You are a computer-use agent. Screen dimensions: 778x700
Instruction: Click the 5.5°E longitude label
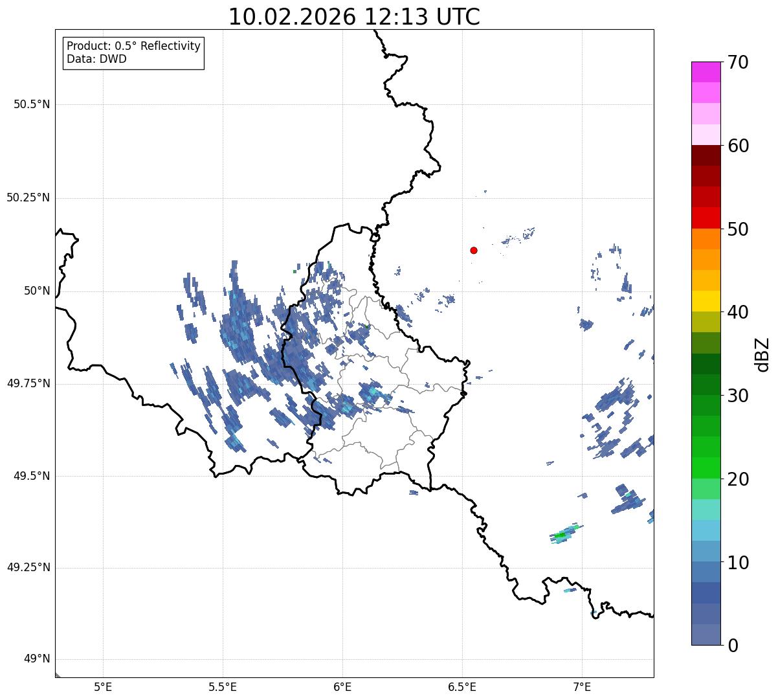(223, 686)
